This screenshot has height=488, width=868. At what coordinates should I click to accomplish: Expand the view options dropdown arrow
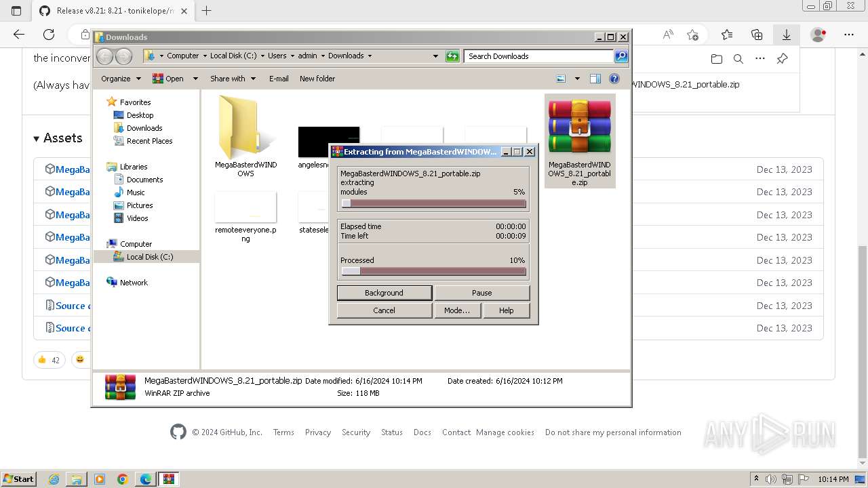click(577, 79)
